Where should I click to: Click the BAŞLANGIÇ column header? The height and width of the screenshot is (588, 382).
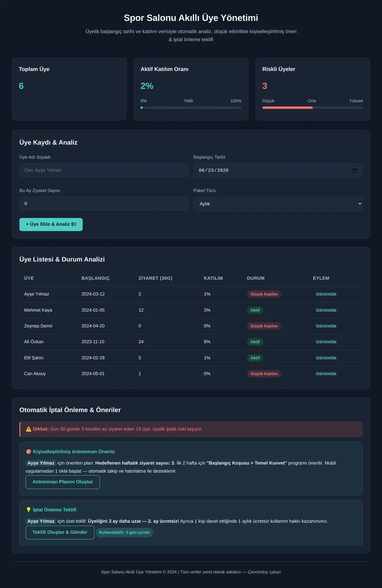coord(95,278)
